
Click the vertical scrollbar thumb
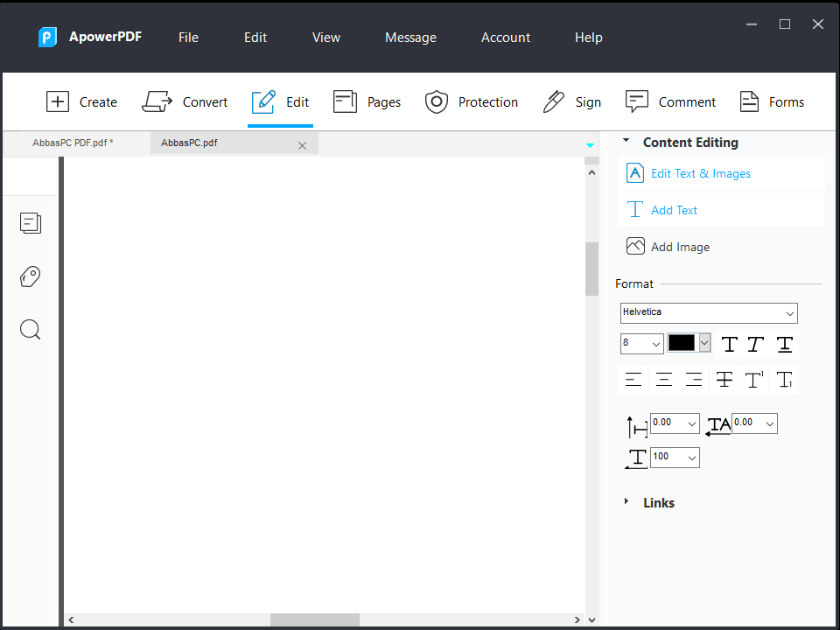tap(591, 269)
